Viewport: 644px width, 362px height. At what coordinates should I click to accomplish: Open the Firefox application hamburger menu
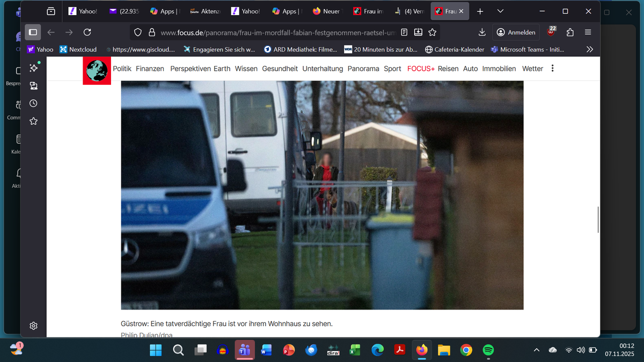tap(588, 32)
